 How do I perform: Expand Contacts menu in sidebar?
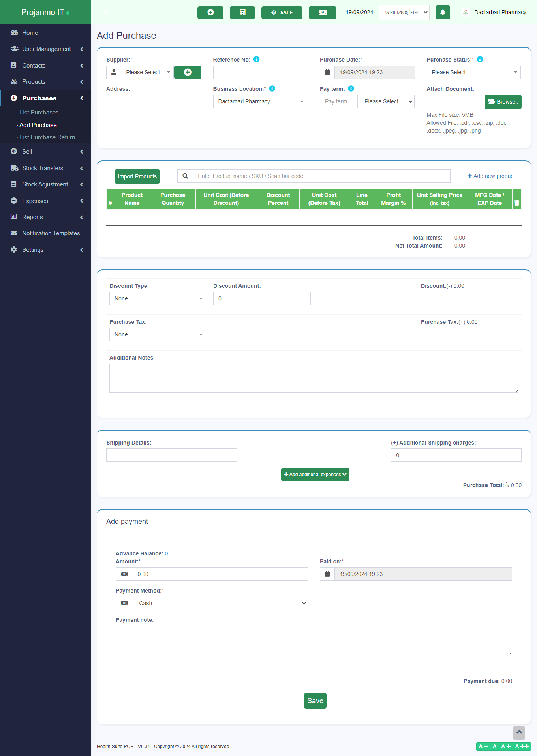click(45, 66)
